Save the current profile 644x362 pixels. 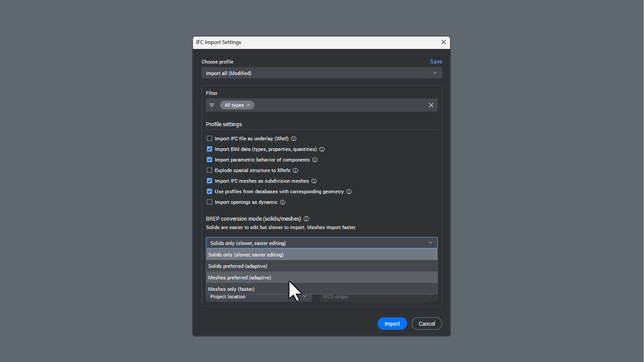pos(436,62)
